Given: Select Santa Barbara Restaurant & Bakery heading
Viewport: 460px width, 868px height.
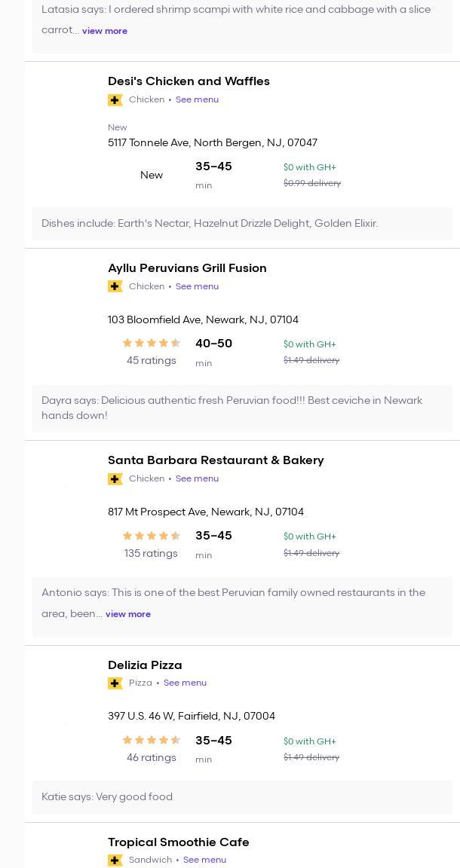Looking at the screenshot, I should point(216,460).
